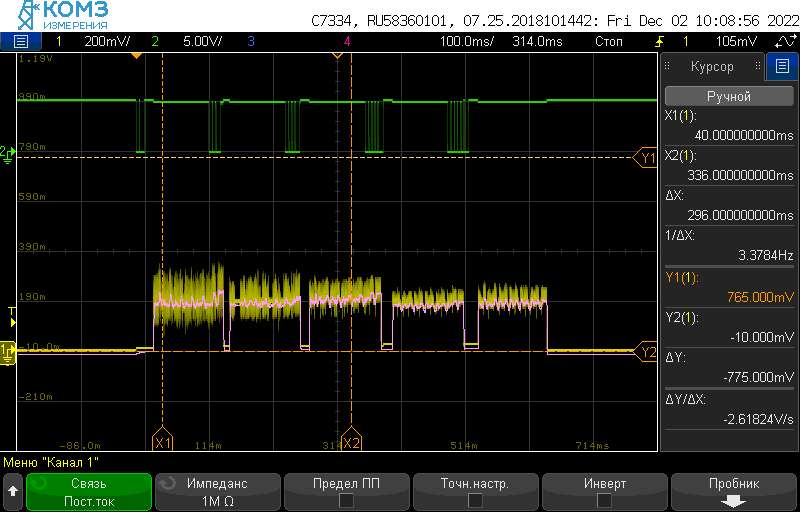Image resolution: width=800 pixels, height=512 pixels.
Task: Click the Ручной cursor mode button
Action: pyautogui.click(x=729, y=96)
